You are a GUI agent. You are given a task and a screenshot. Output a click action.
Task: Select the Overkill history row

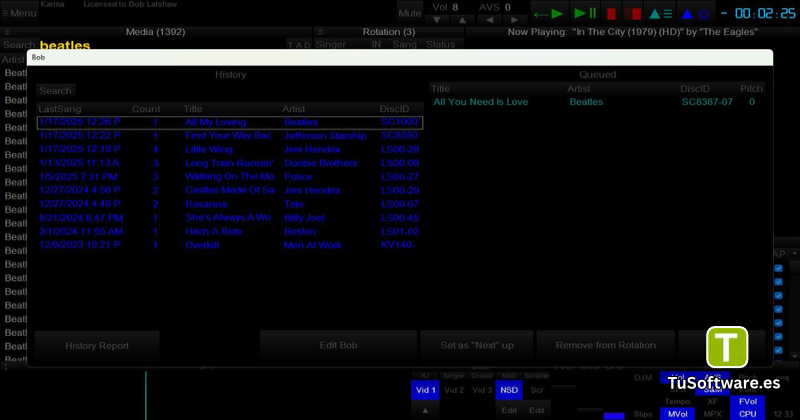[x=230, y=245]
